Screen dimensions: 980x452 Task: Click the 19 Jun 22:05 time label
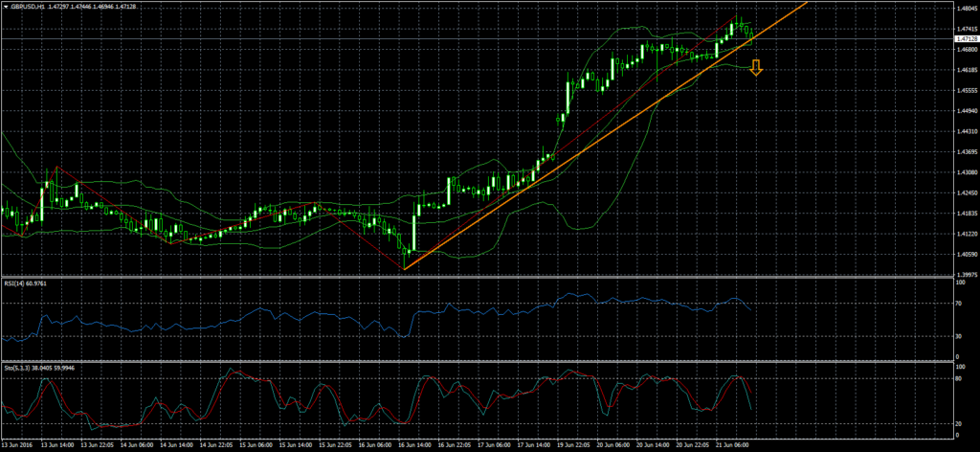pos(572,445)
